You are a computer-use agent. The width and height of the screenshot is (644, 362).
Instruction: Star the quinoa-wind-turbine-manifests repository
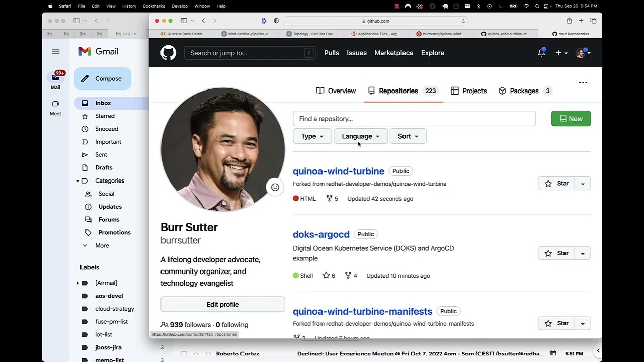[x=557, y=323]
